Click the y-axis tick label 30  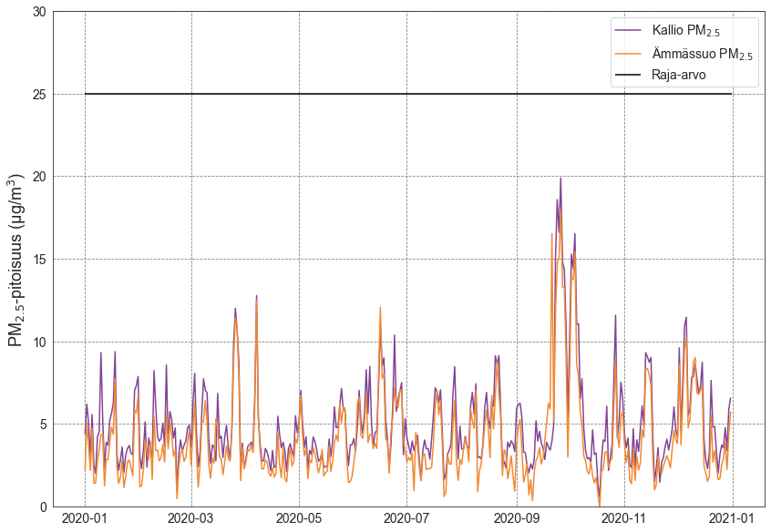tap(38, 12)
